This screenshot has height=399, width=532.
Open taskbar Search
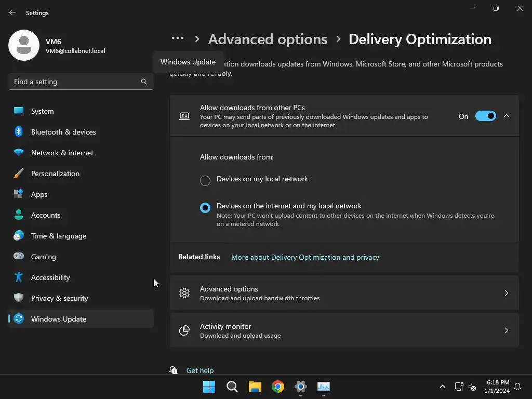coord(232,387)
